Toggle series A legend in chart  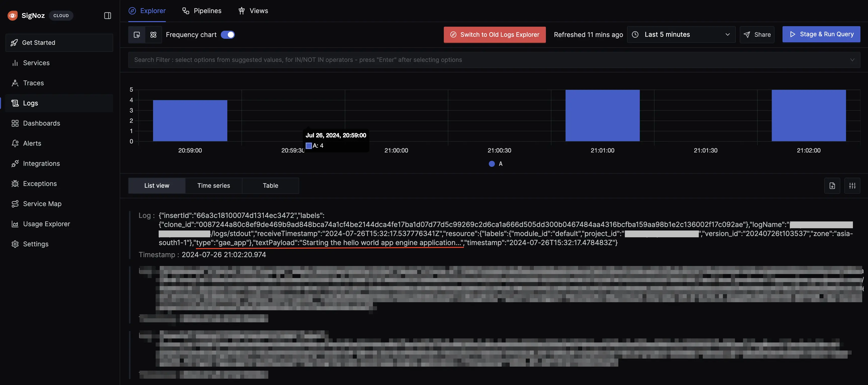(496, 164)
